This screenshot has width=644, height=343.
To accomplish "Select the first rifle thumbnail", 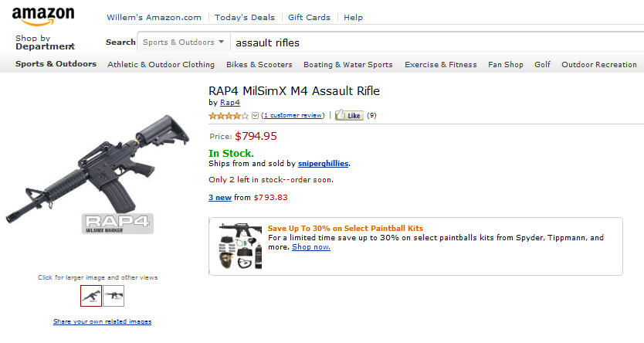I will pos(90,296).
